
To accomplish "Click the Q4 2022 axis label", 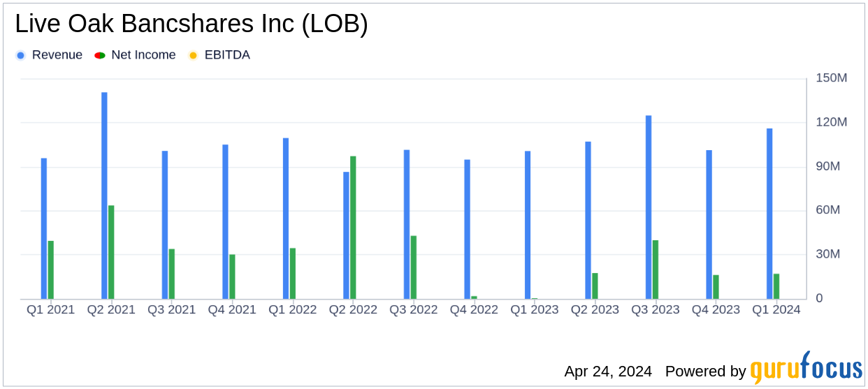I will pyautogui.click(x=474, y=309).
